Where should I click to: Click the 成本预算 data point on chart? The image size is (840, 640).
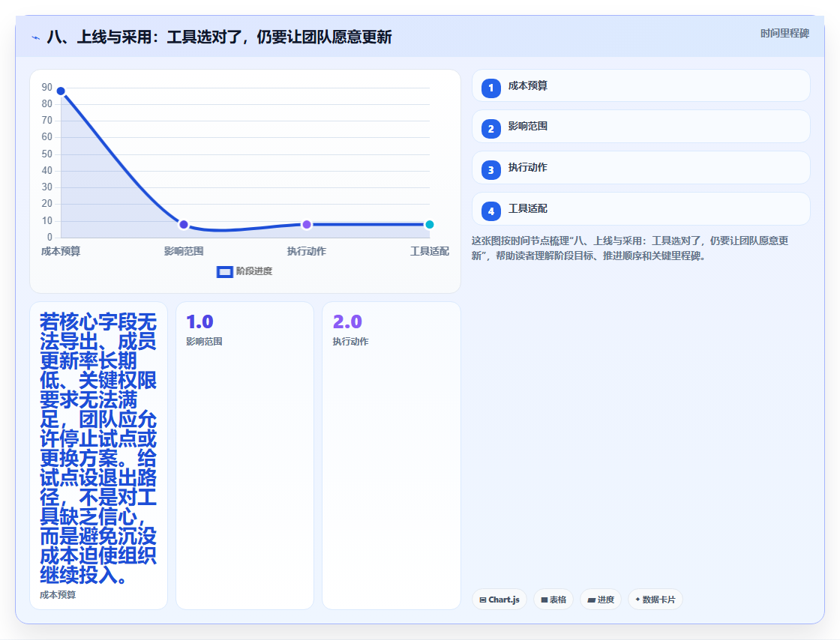[61, 91]
